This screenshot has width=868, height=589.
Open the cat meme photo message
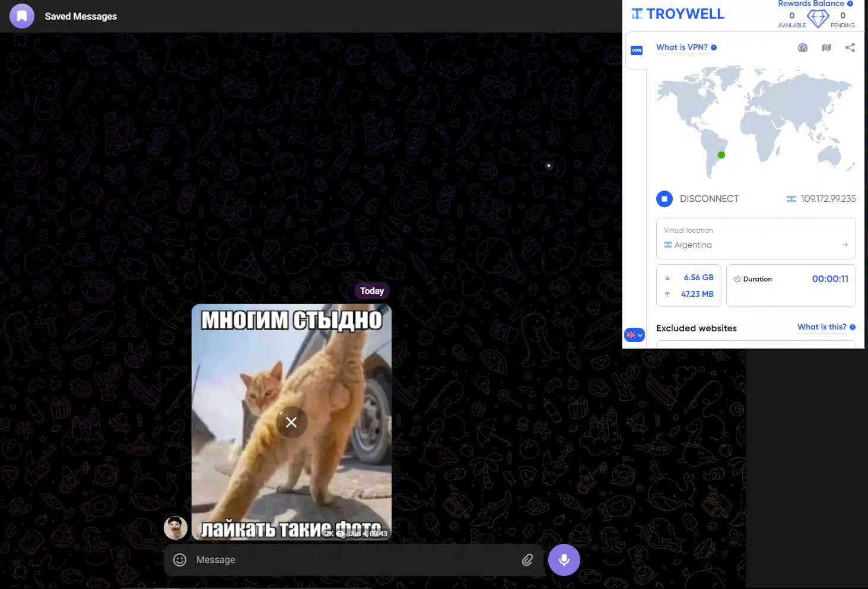(291, 422)
